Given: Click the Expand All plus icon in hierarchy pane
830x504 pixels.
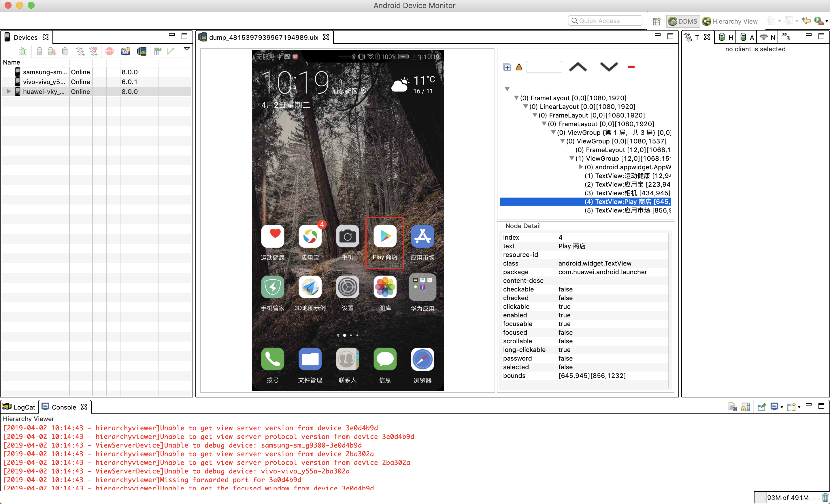Looking at the screenshot, I should [x=507, y=67].
